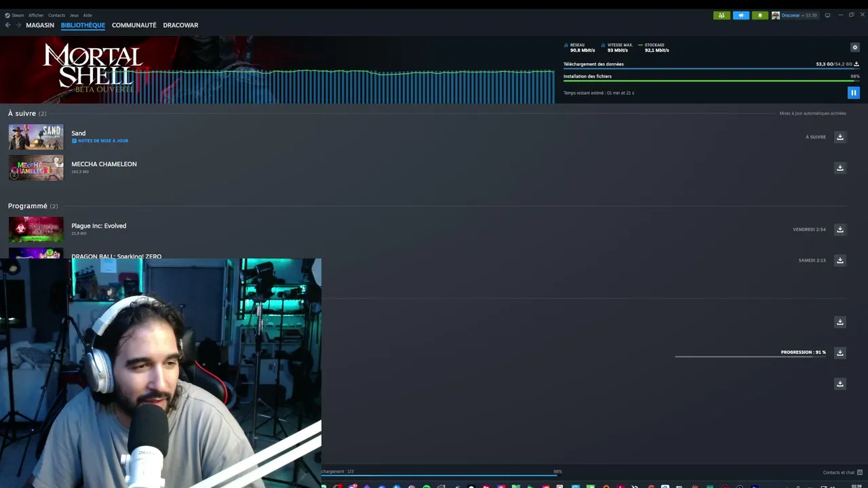Click the file installation progress bar

click(x=711, y=81)
